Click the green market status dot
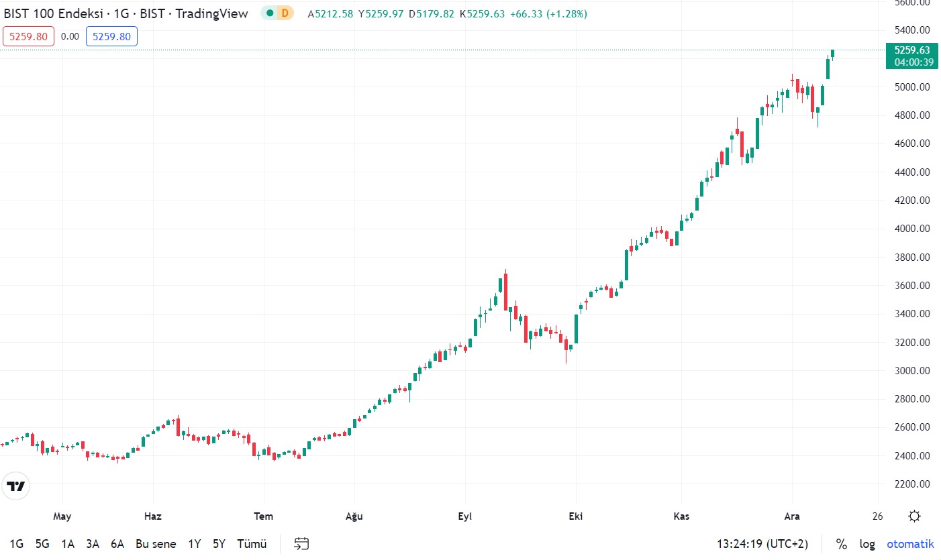Viewport: 941px width, 560px height. point(270,13)
